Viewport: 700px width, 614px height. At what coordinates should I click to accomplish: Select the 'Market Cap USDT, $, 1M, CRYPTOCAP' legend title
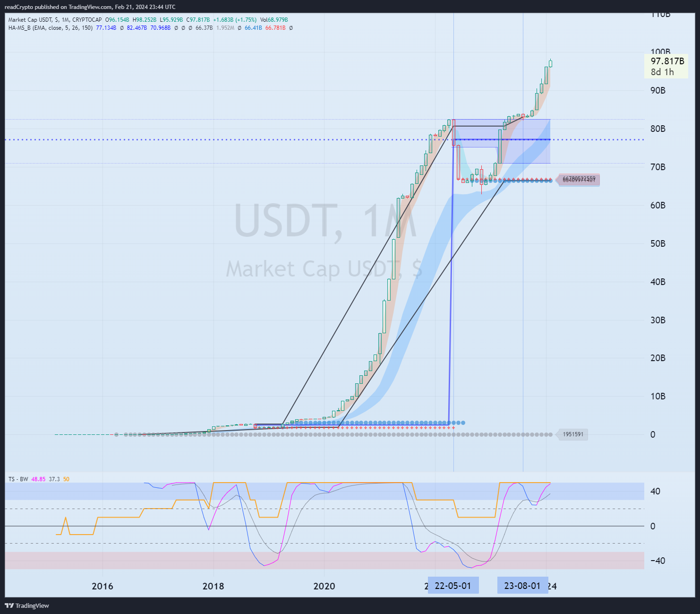tap(55, 20)
